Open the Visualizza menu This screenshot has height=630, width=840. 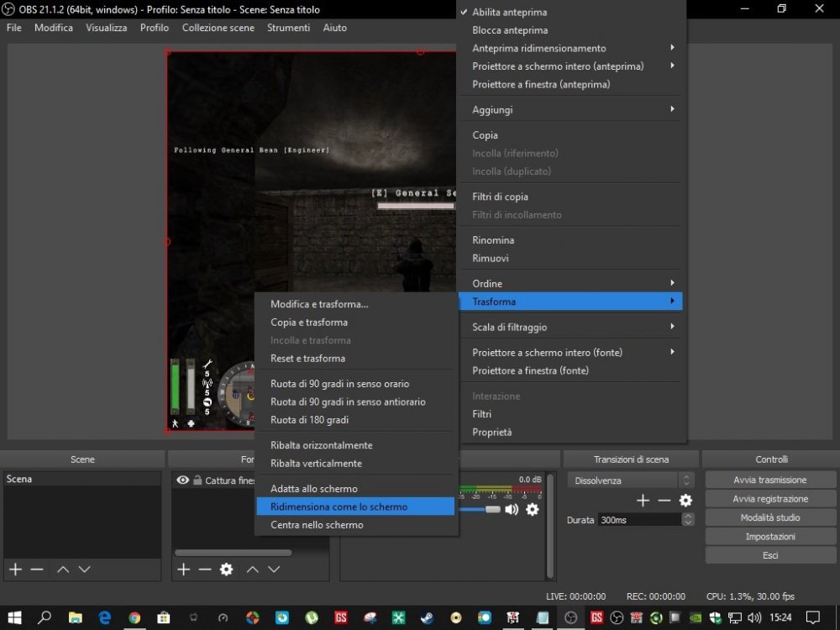[x=106, y=28]
